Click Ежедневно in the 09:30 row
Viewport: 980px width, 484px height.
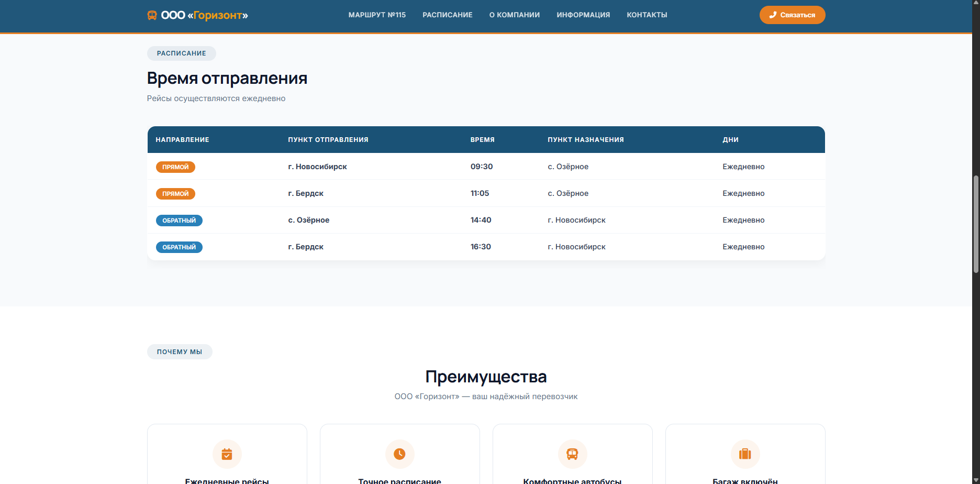point(743,167)
